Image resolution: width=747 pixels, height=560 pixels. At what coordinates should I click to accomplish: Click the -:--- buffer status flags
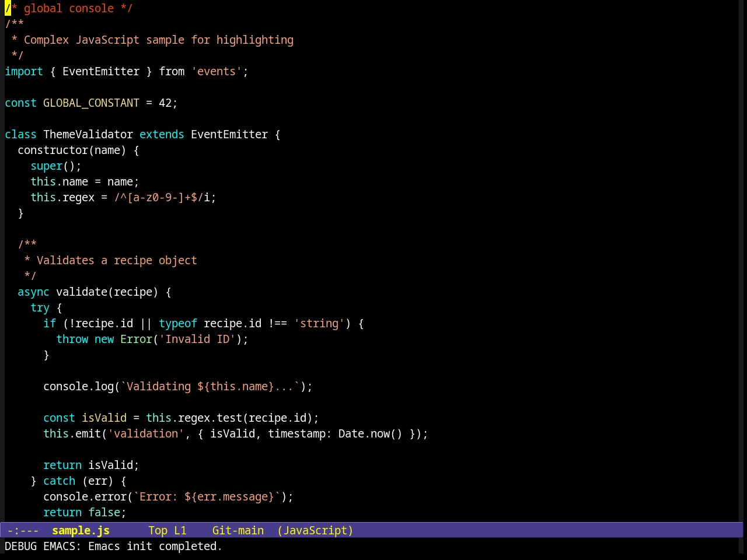coord(23,530)
